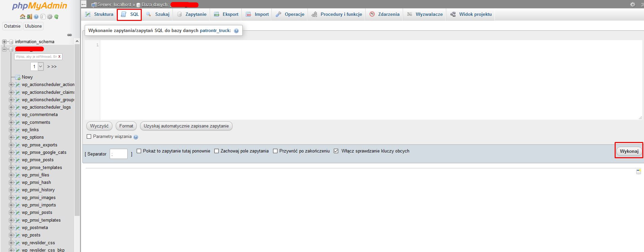Click table icon beside wp_comments
Image resolution: width=644 pixels, height=252 pixels.
(18, 122)
